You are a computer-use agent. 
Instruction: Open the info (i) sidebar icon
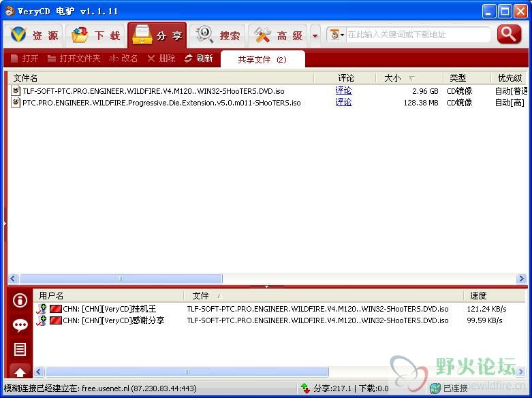click(x=20, y=300)
